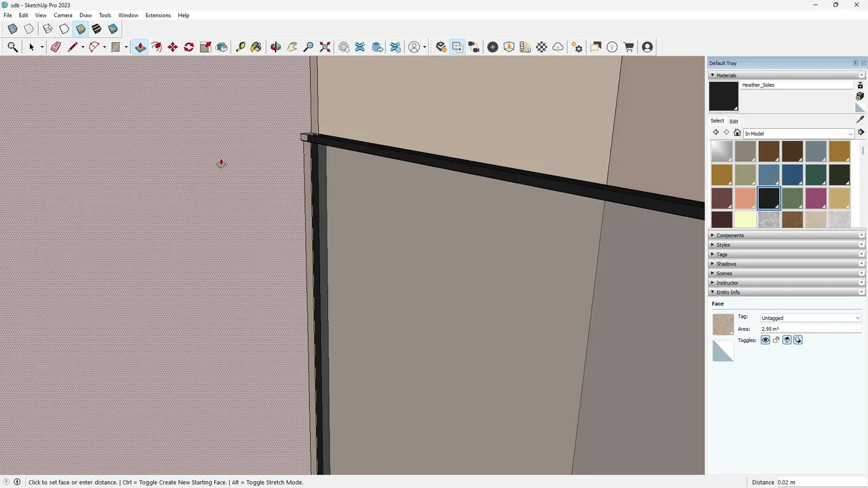Open the Window menu
The image size is (868, 488).
[x=128, y=15]
